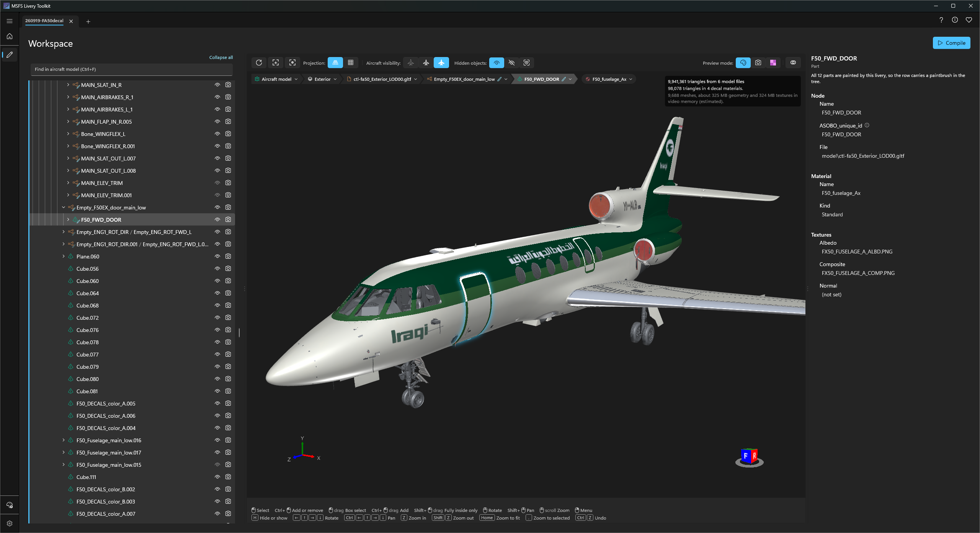Screen dimensions: 980x533
Task: Click the Compile button
Action: 951,43
